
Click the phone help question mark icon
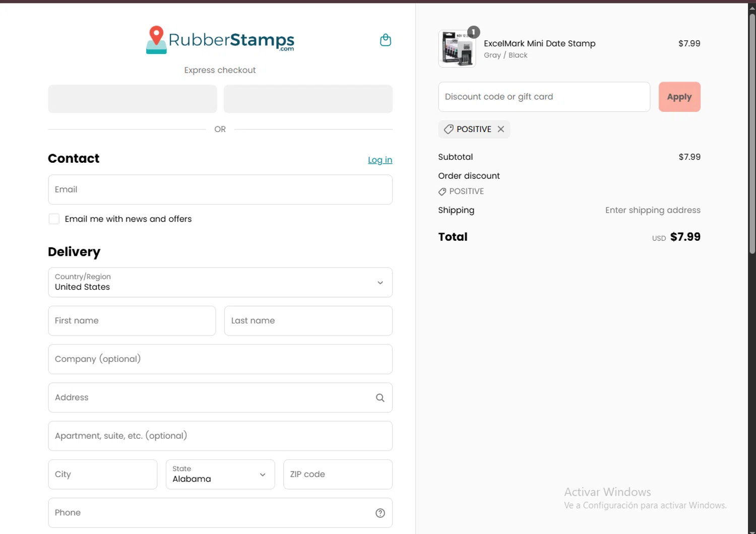[x=380, y=513]
